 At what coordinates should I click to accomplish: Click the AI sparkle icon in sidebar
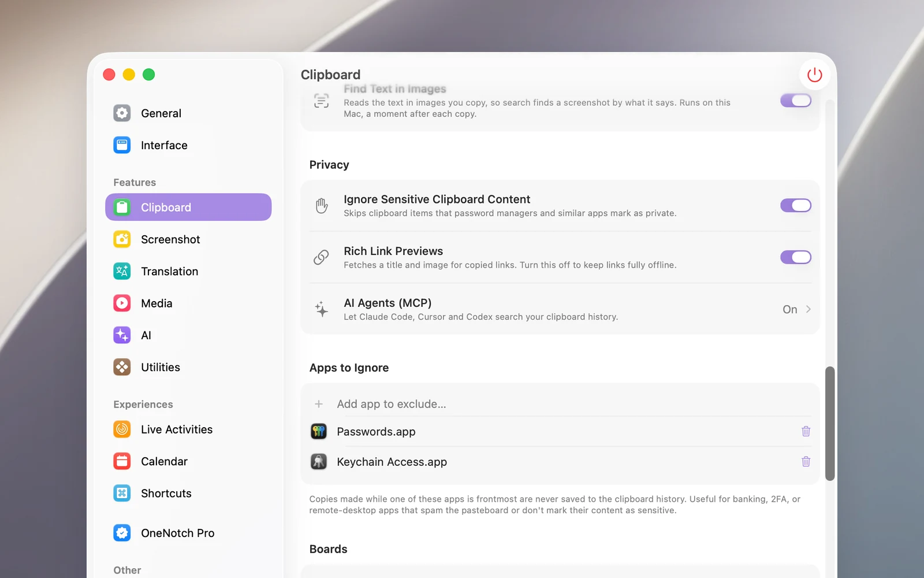tap(122, 335)
